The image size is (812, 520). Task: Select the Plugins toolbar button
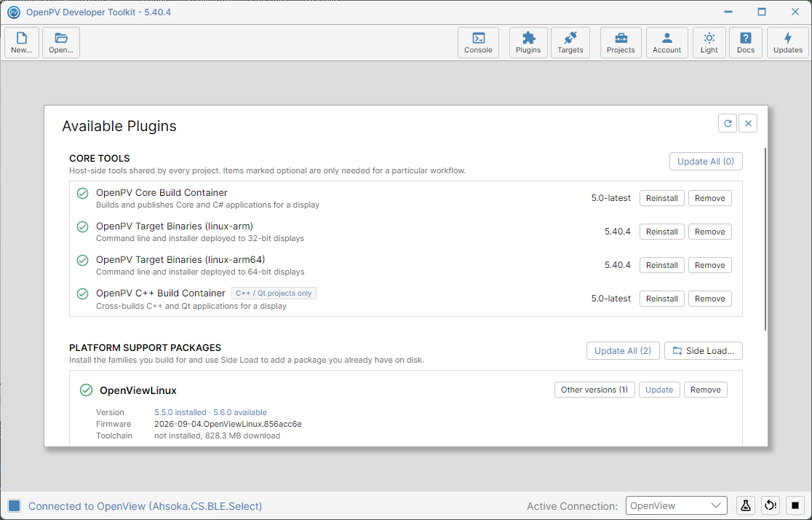point(528,42)
